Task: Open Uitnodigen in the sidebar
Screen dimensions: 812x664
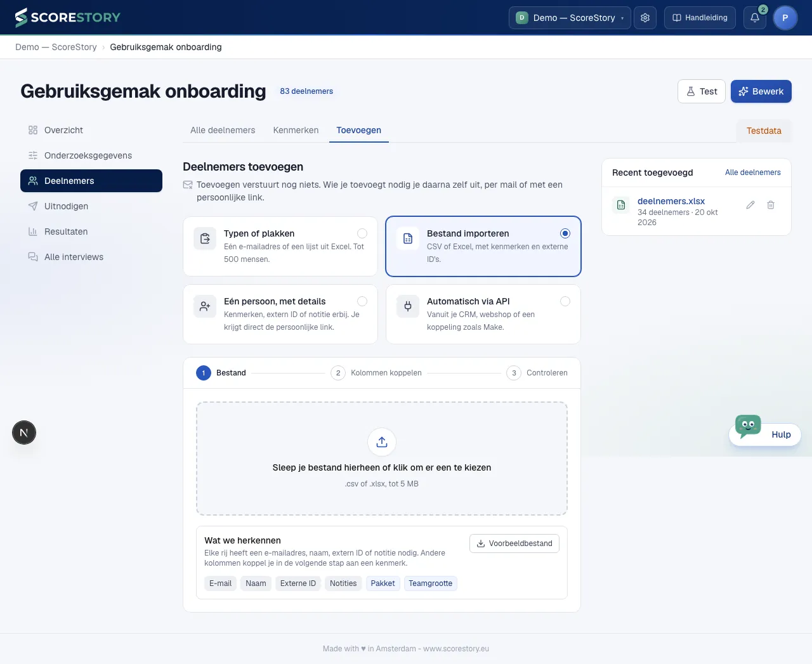Action: pyautogui.click(x=91, y=206)
